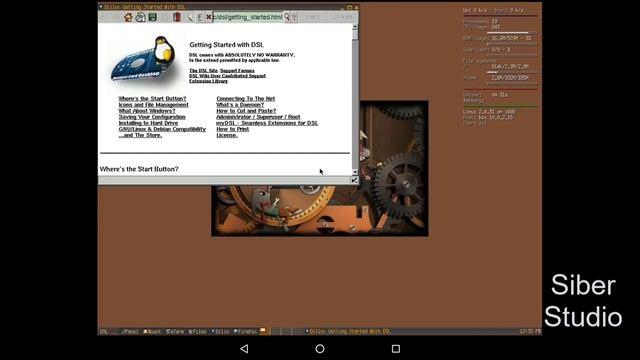Image resolution: width=640 pixels, height=360 pixels.
Task: Open "The DSL Site" link
Action: 203,71
